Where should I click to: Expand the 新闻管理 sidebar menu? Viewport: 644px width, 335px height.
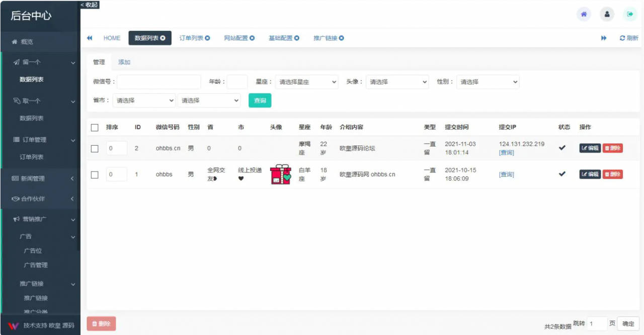tap(40, 178)
